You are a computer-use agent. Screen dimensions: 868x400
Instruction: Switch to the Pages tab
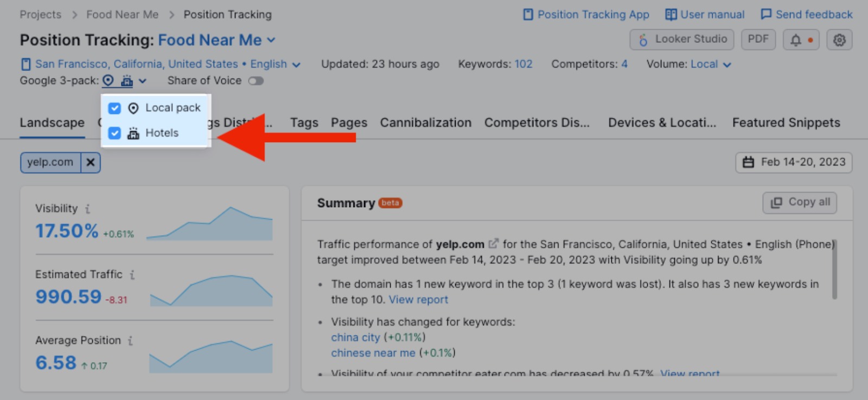click(349, 122)
